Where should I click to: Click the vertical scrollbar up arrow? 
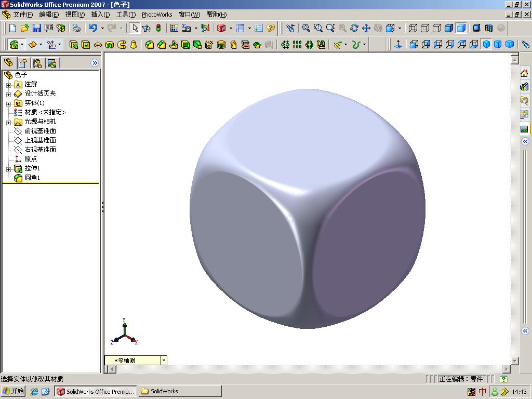pos(515,60)
